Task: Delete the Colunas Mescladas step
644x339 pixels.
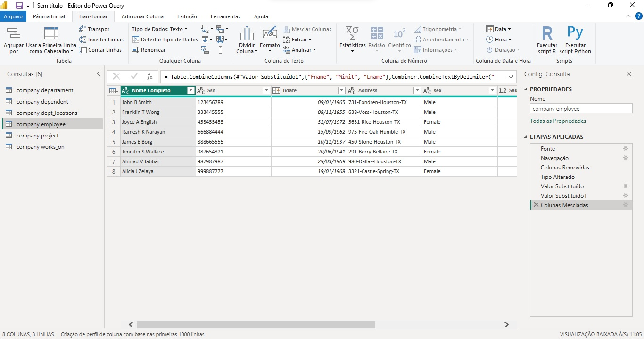Action: [536, 205]
